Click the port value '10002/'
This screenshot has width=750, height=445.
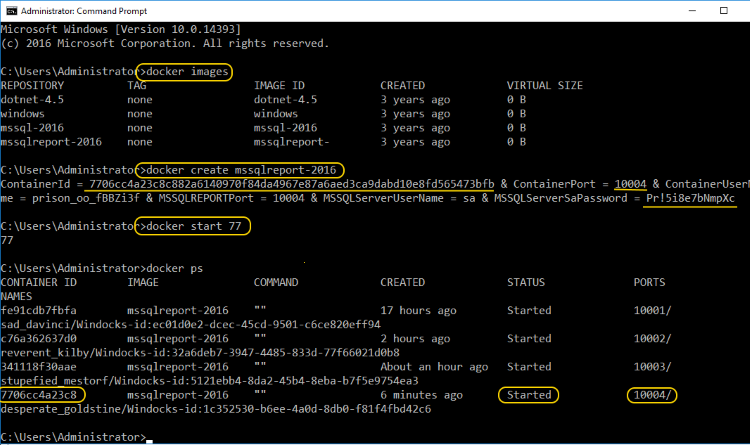coord(652,339)
